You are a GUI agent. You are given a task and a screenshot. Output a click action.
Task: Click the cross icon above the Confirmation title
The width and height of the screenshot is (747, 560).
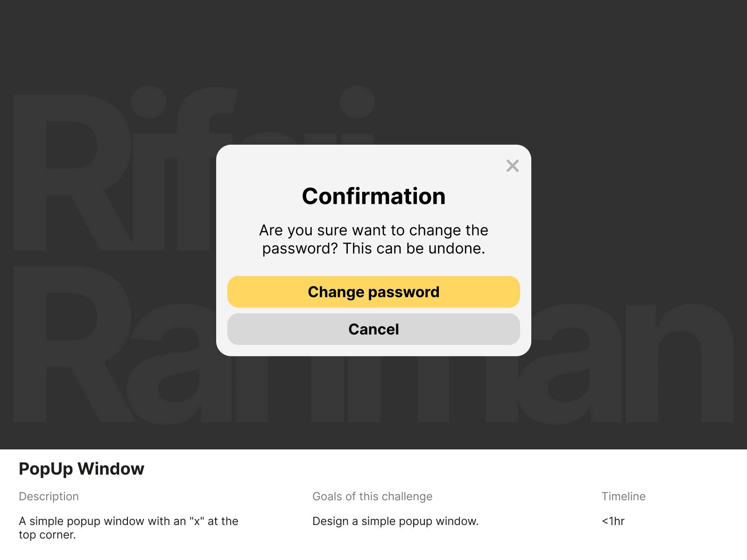[513, 166]
